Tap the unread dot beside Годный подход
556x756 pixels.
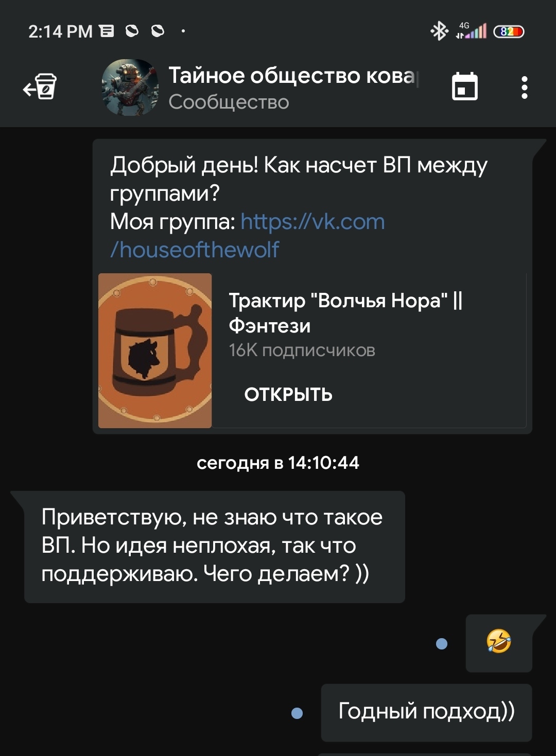click(x=297, y=713)
